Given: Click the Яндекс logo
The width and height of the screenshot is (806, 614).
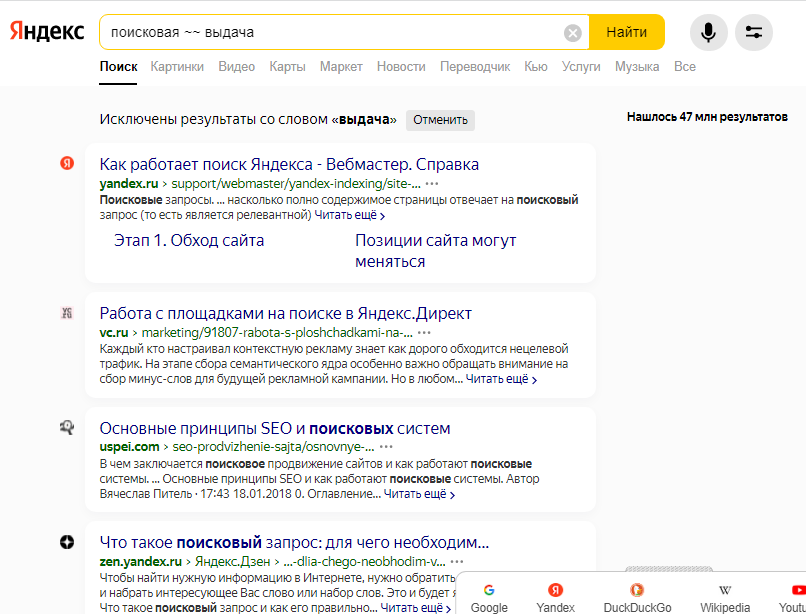Looking at the screenshot, I should click(47, 32).
